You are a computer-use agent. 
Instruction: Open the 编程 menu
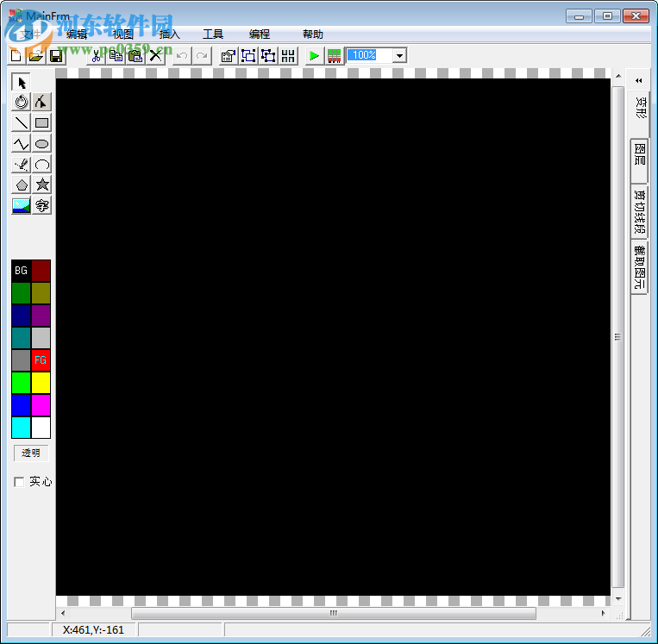(260, 34)
